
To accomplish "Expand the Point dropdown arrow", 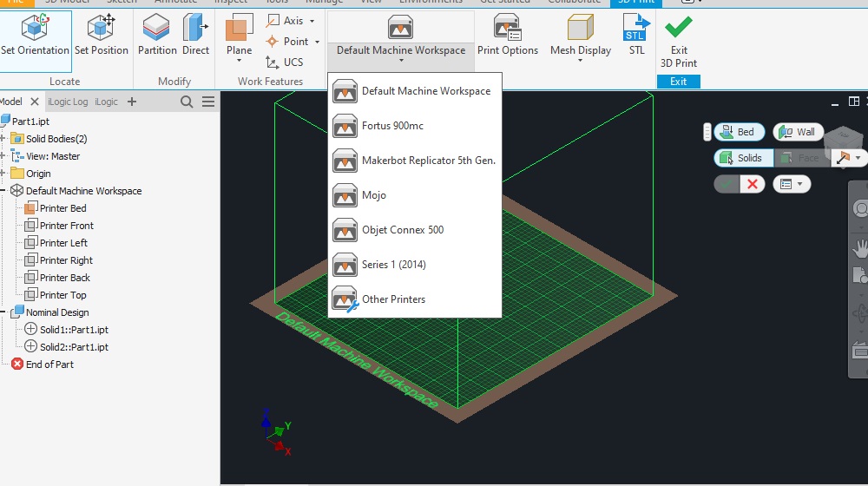I will [x=317, y=42].
